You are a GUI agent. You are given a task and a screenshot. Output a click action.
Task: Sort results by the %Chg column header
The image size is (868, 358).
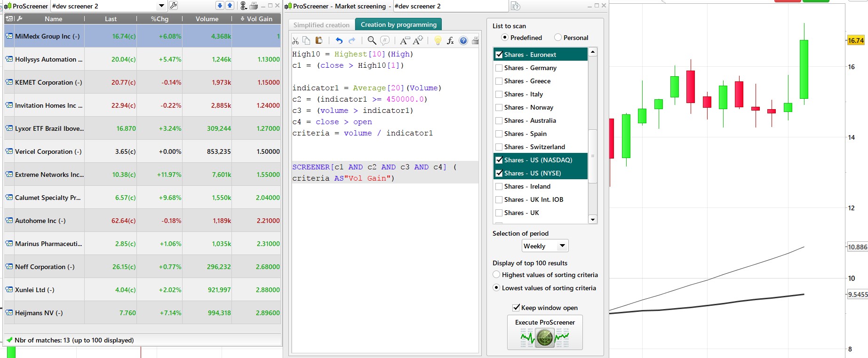159,19
